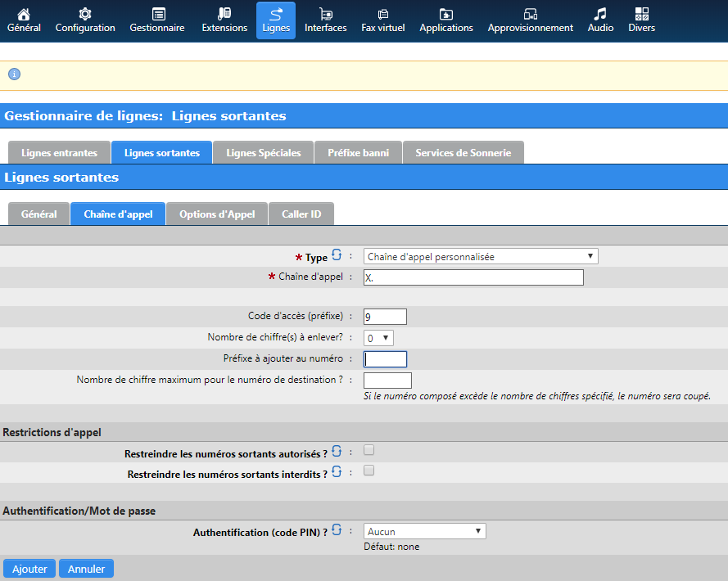Open the Extensions phone menu
The height and width of the screenshot is (581, 728).
point(224,20)
